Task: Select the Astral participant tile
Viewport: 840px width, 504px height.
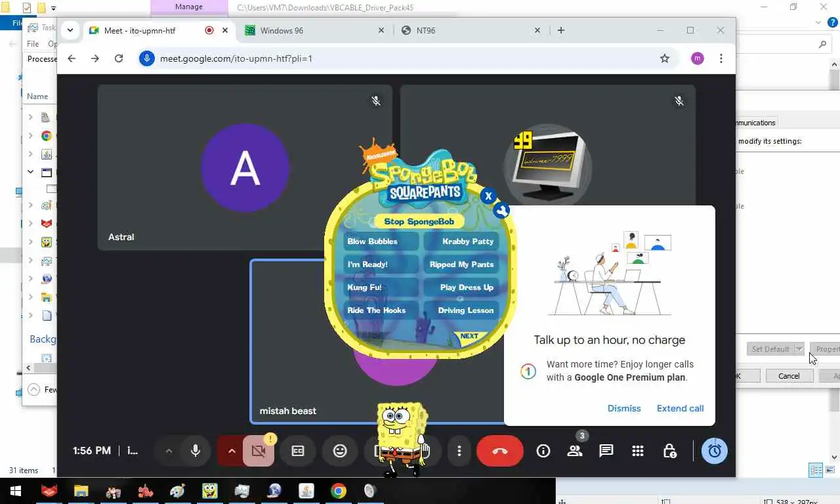Action: click(x=245, y=167)
